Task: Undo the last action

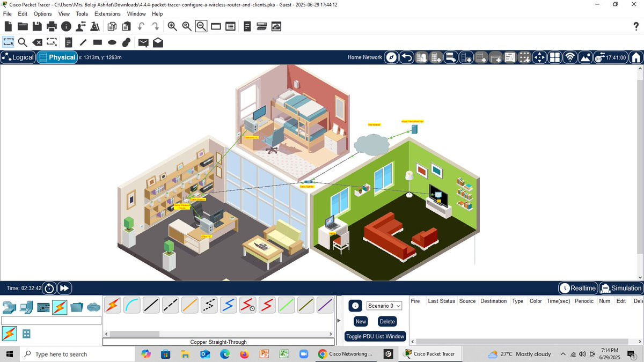Action: [x=141, y=26]
